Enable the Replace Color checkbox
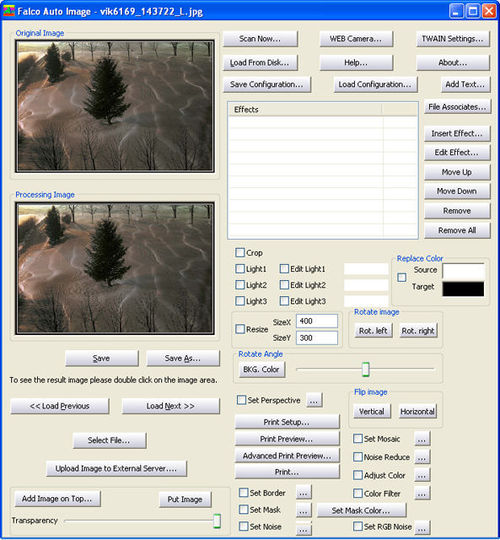The image size is (500, 540). pyautogui.click(x=402, y=278)
